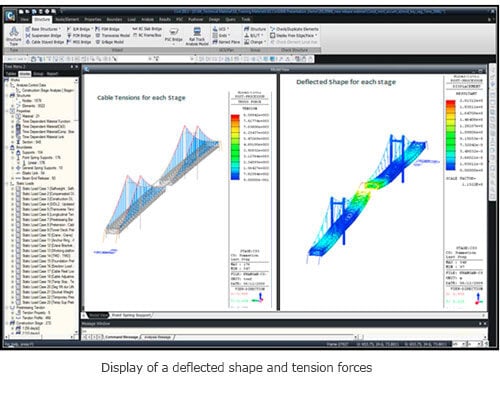
Task: Click the red swatch in tension legend
Action: (x=235, y=118)
